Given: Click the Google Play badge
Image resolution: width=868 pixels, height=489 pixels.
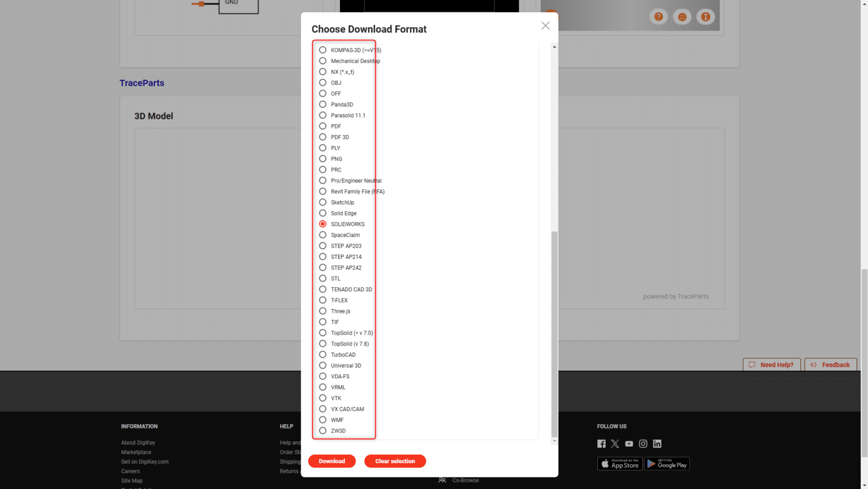Looking at the screenshot, I should click(x=666, y=464).
